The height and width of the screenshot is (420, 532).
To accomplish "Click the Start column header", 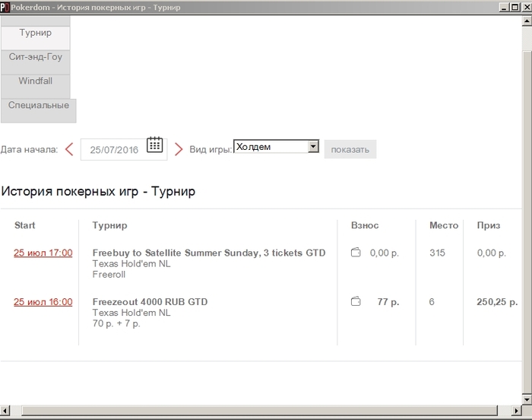I will click(25, 225).
